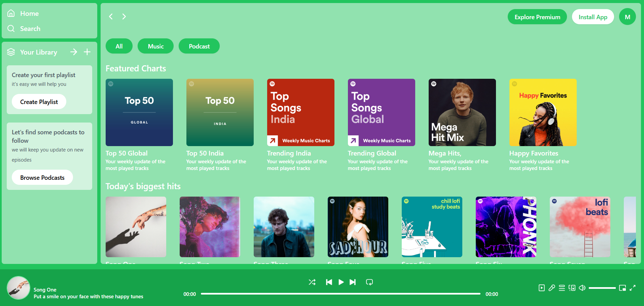The image size is (644, 306).
Task: Select the Music filter tab
Action: point(156,46)
